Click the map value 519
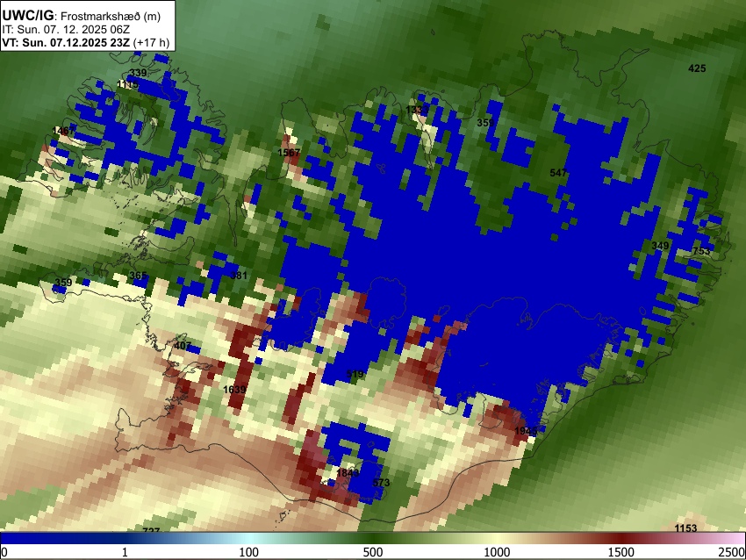Image resolution: width=746 pixels, height=560 pixels. [355, 374]
